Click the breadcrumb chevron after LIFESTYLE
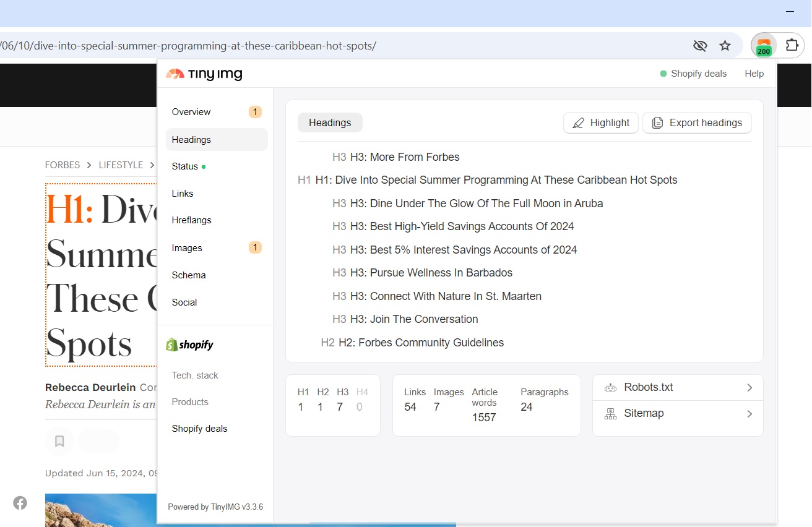Screen dimensions: 812x527 152,165
